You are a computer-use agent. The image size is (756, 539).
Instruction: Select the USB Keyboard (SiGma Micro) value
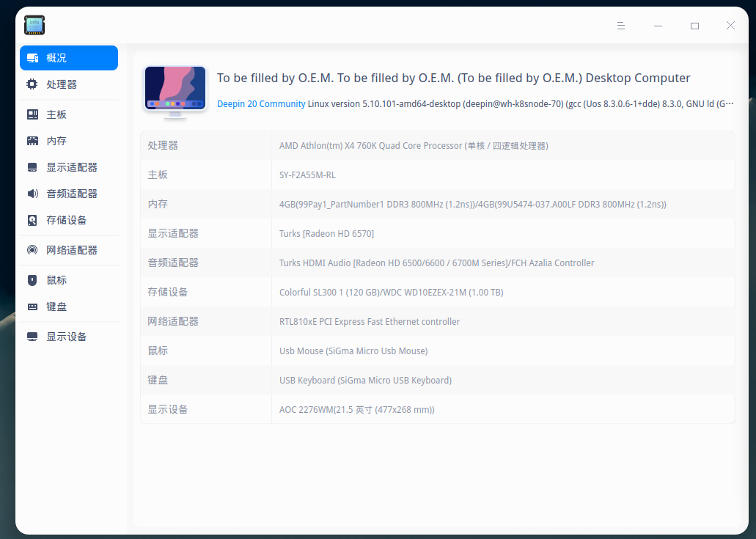365,381
